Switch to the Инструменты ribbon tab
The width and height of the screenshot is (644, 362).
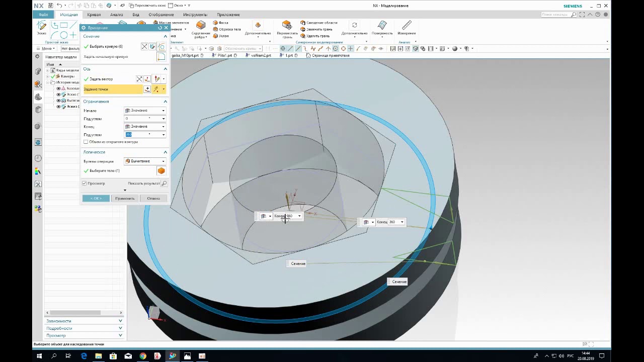(195, 15)
